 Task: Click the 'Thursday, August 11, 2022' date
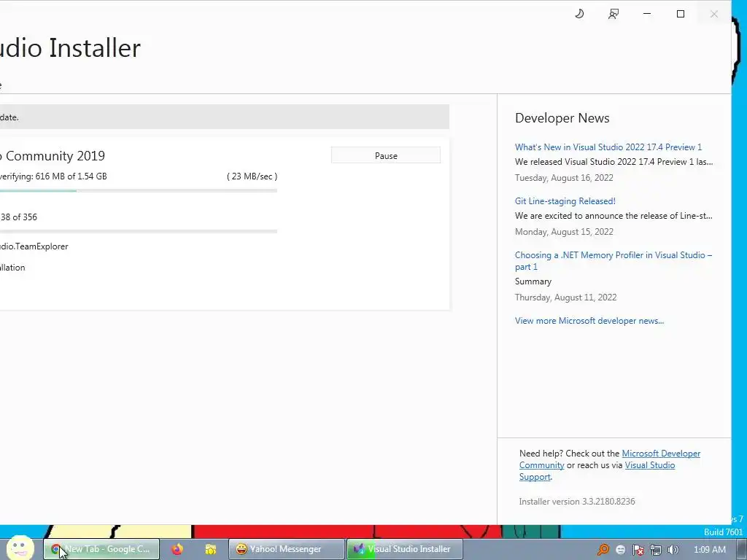[x=565, y=297]
